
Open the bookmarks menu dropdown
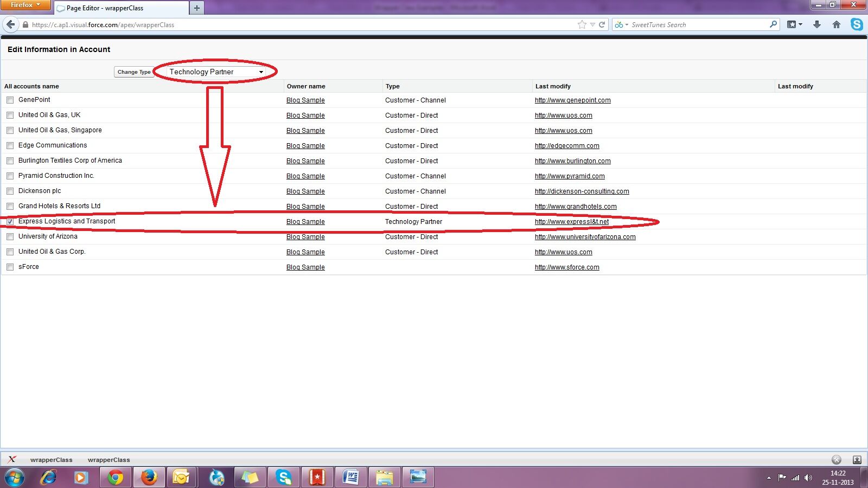coord(795,24)
